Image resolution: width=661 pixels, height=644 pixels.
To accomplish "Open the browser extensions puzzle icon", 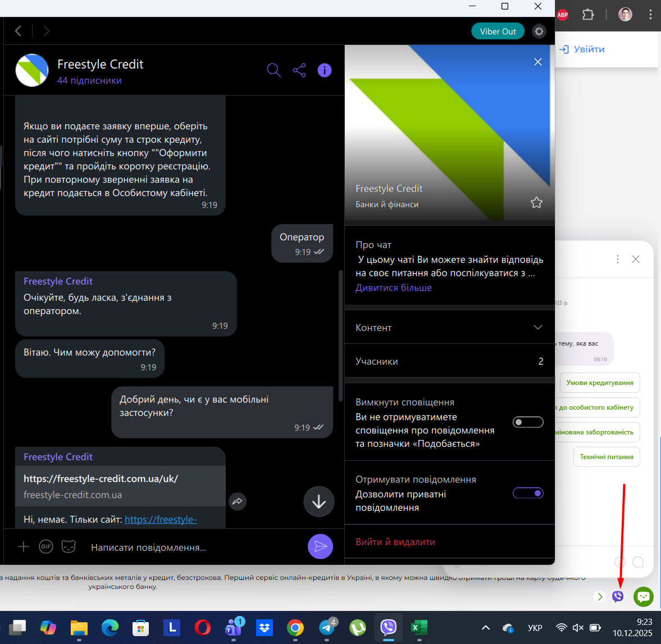I will [x=587, y=15].
